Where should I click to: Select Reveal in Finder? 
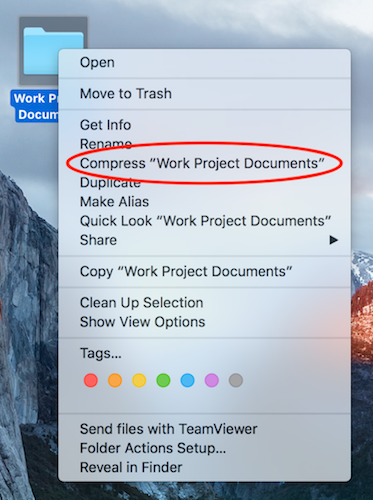point(204,467)
